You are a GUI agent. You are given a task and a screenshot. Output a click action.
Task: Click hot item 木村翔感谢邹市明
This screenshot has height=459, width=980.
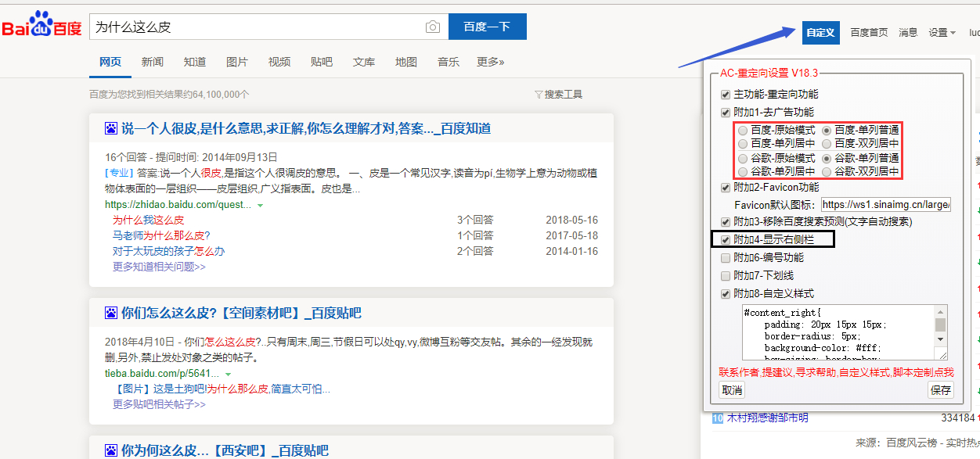coord(767,418)
